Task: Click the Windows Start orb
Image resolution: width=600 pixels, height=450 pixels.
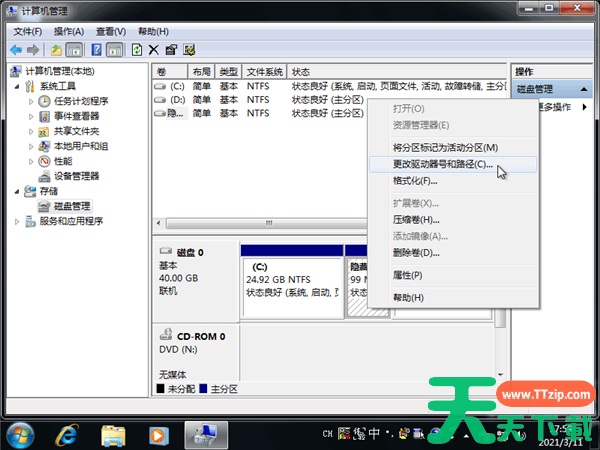Action: tap(20, 435)
